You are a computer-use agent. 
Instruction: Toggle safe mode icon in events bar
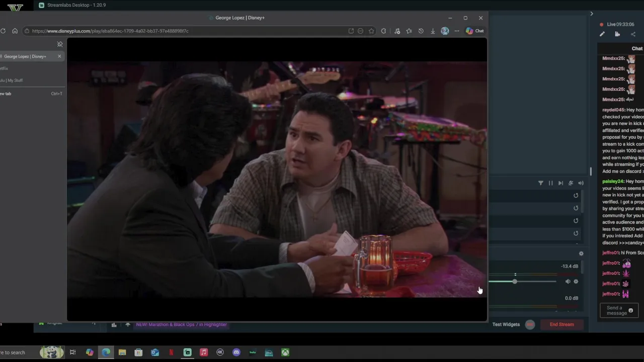pyautogui.click(x=571, y=184)
